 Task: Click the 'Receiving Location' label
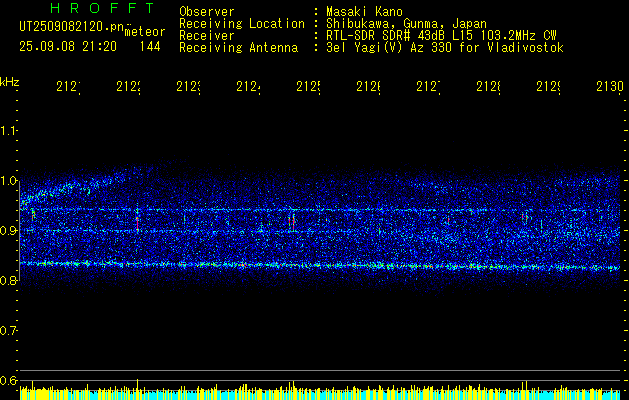pyautogui.click(x=242, y=24)
